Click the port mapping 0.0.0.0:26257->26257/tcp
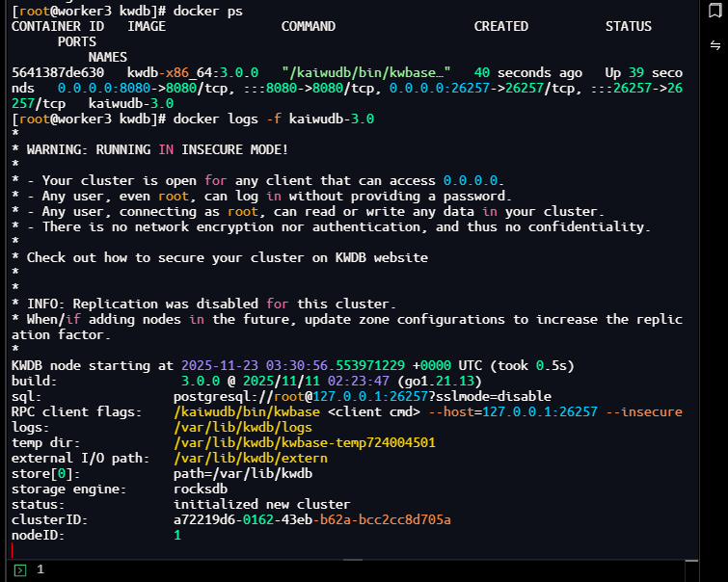The height and width of the screenshot is (582, 728). point(486,89)
